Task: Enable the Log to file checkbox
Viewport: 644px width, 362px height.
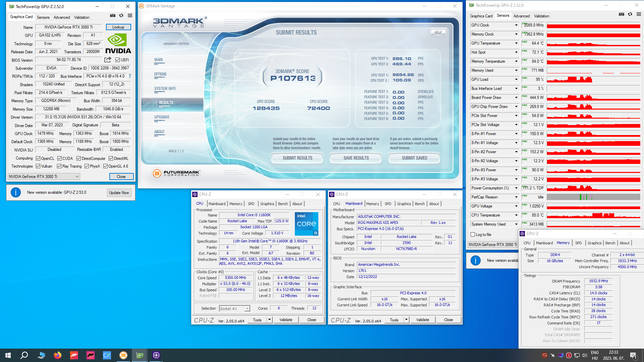Action: [473, 235]
